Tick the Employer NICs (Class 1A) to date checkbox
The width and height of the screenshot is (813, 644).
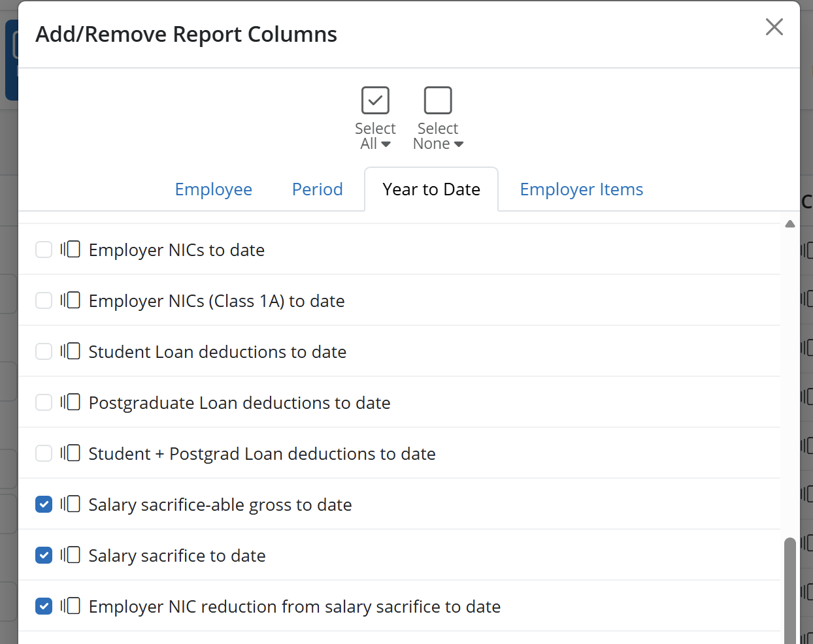pos(44,300)
